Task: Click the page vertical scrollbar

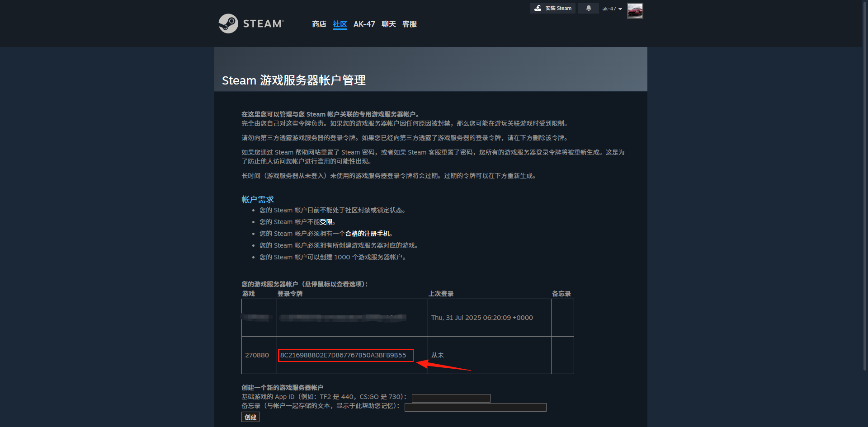Action: pyautogui.click(x=865, y=185)
